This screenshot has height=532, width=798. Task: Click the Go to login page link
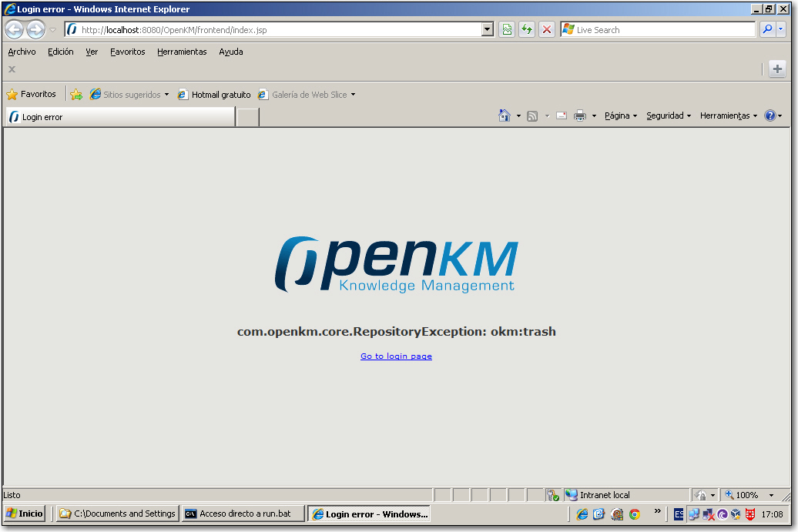396,356
